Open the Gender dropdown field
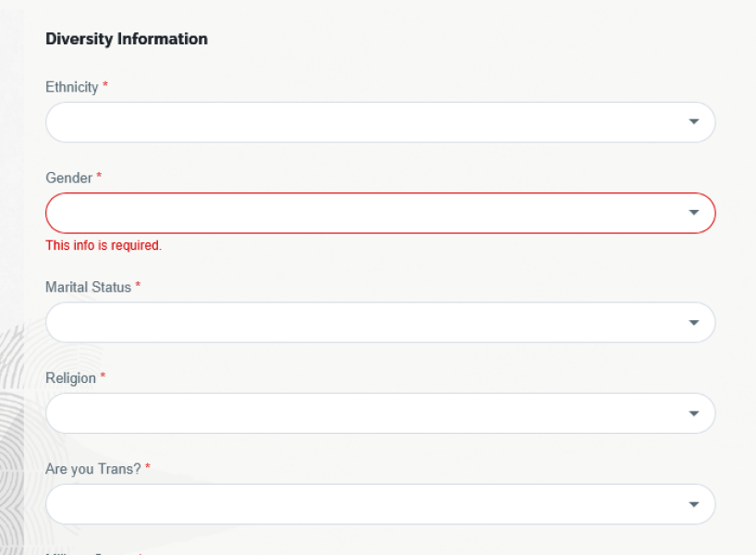Viewport: 756px width, 555px height. click(370, 213)
